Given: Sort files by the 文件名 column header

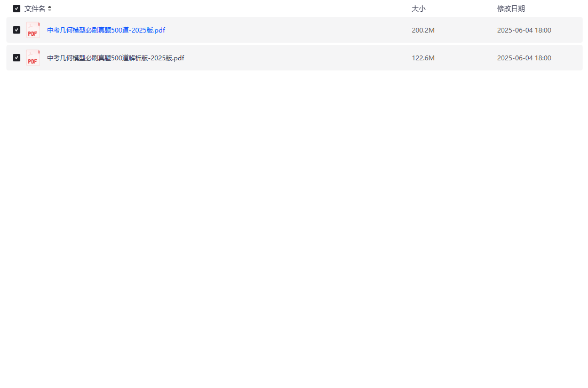Looking at the screenshot, I should click(35, 9).
